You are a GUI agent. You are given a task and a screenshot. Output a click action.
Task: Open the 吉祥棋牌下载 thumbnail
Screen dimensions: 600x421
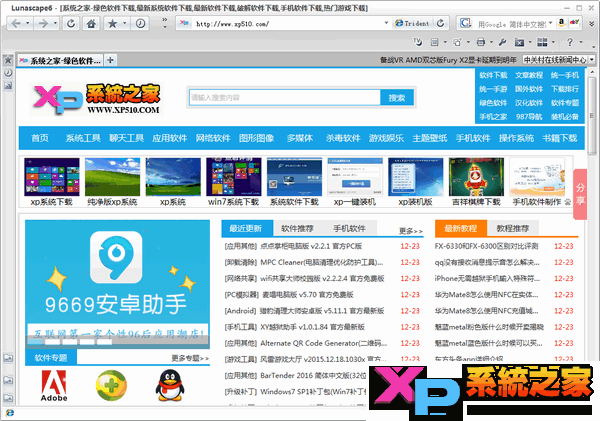point(476,182)
